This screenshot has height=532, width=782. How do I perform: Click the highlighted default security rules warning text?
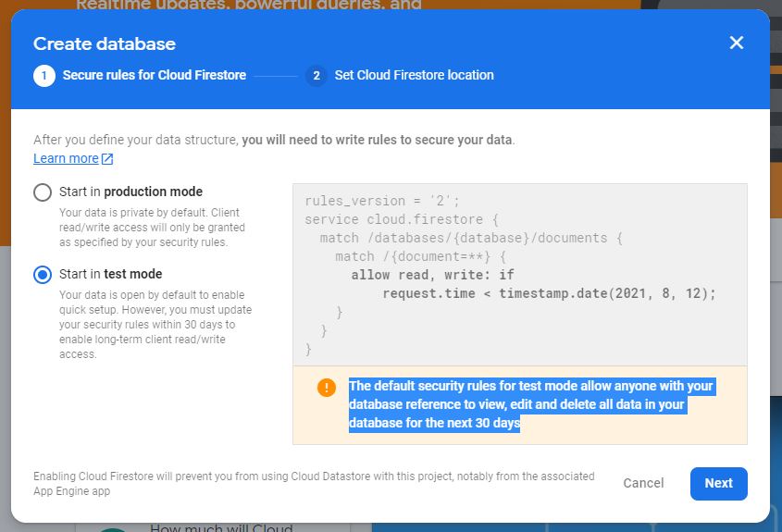[532, 404]
